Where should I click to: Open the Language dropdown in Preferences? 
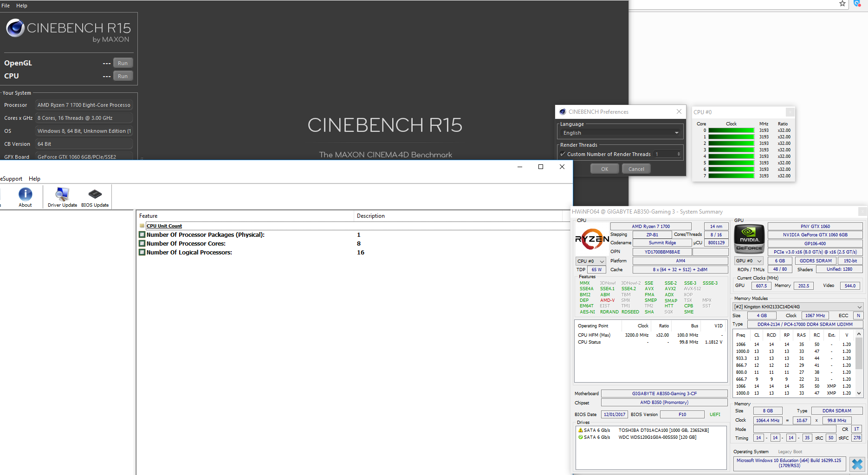(621, 133)
